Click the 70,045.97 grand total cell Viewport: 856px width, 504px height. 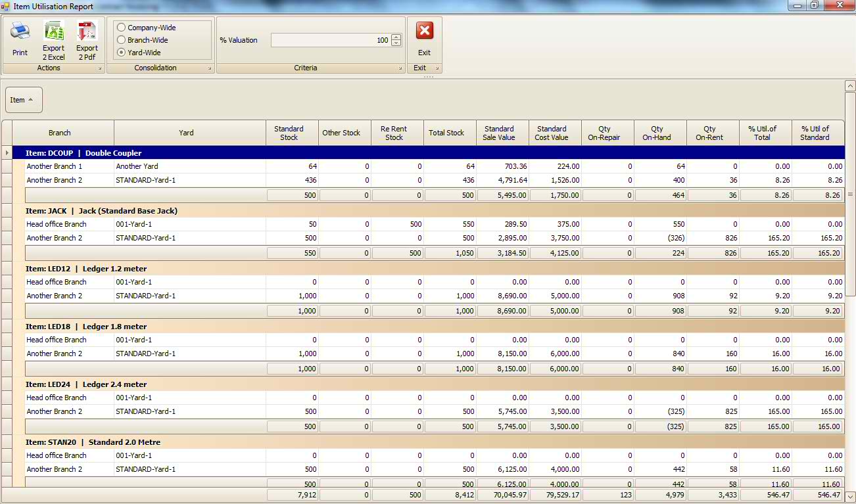click(502, 495)
